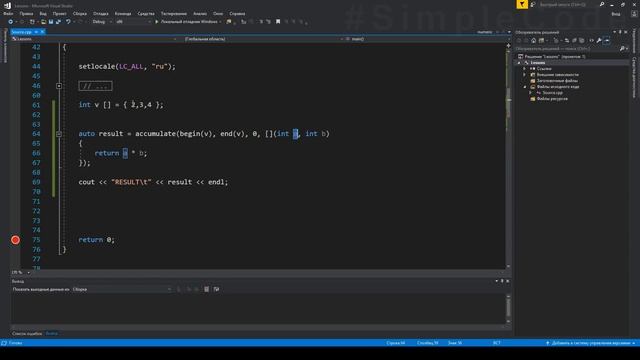The image size is (640, 360).
Task: Open the Справка menu
Action: 237,13
